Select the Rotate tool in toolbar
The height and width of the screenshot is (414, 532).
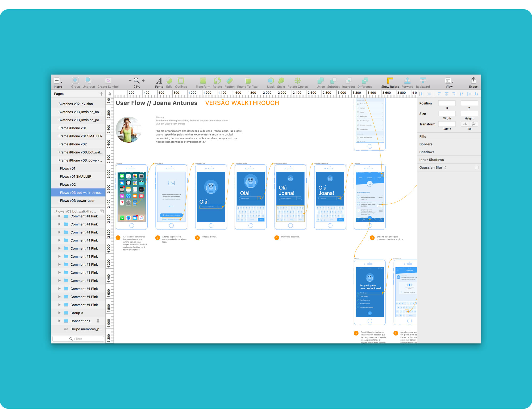point(217,81)
